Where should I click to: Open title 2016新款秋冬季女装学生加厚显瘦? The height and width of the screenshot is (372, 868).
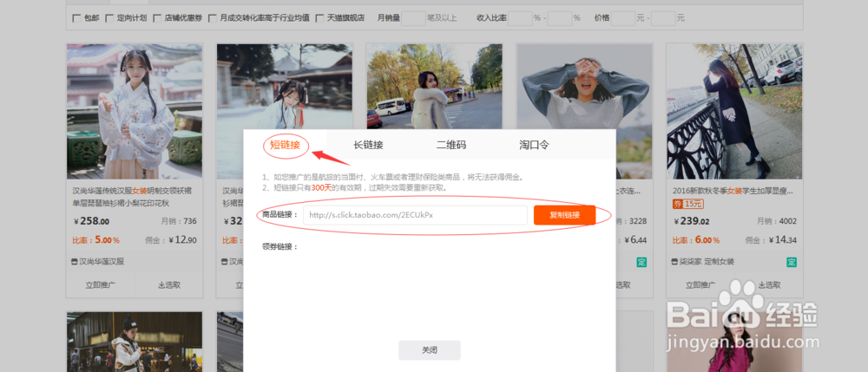pyautogui.click(x=733, y=192)
